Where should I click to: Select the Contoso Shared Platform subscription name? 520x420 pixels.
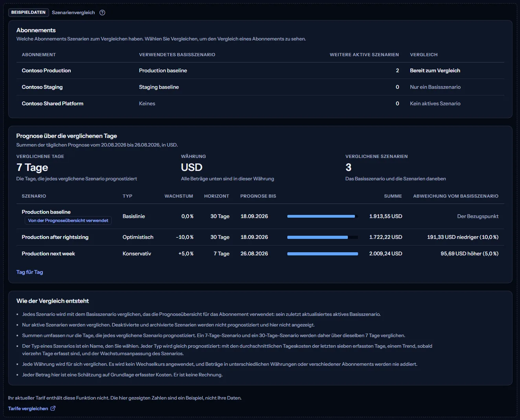(x=53, y=104)
